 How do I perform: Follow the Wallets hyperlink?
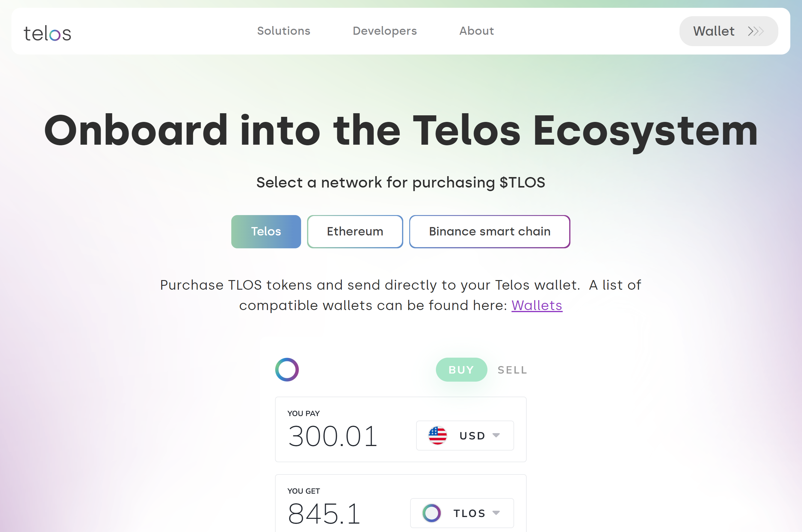point(537,305)
